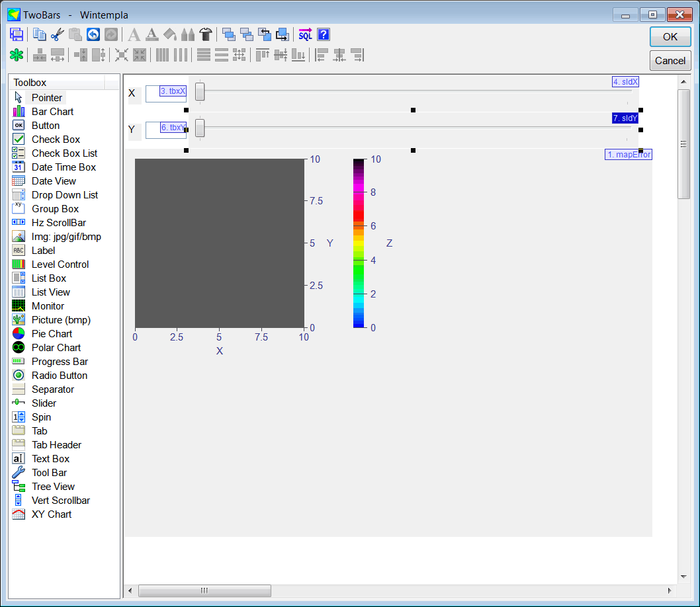Choose Date Time Box tool

(64, 167)
